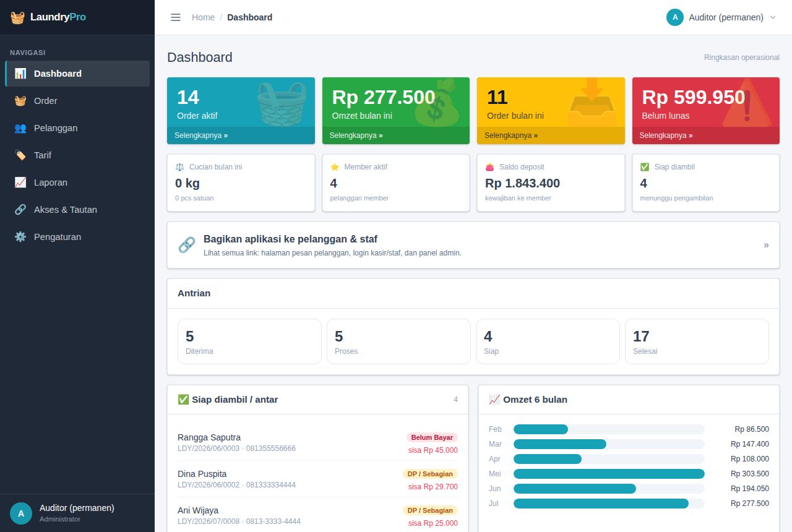Click the purse icon beside Saldo deposit
Screen dimensions: 792x532
coord(490,167)
